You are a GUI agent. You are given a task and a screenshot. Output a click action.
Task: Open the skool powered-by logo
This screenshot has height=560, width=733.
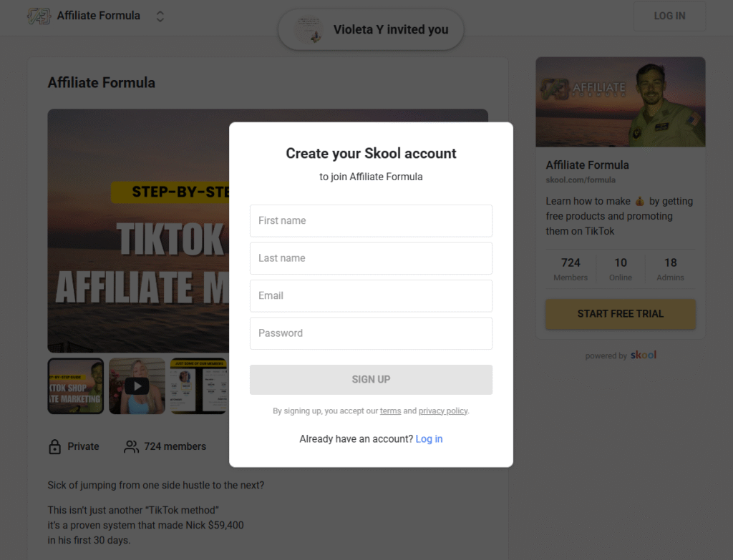644,355
